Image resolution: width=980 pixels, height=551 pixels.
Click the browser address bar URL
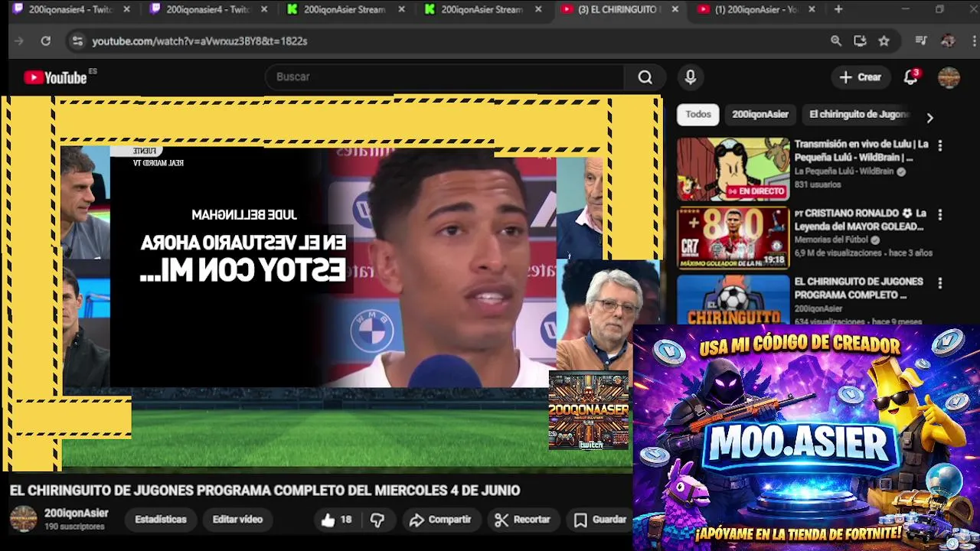pos(200,41)
